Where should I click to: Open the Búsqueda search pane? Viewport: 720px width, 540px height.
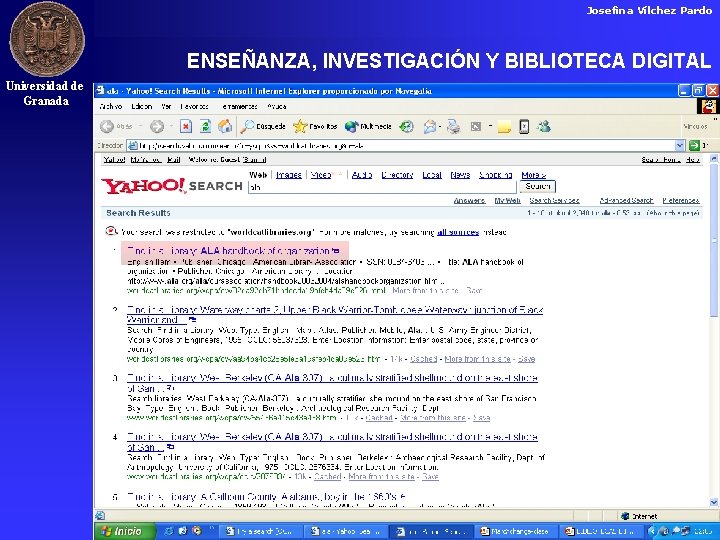point(263,126)
